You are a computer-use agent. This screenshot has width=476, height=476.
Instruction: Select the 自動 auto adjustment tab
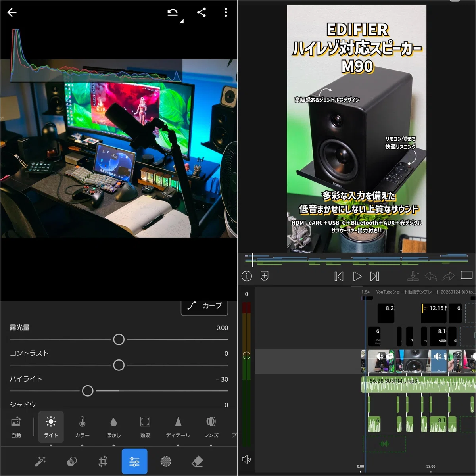(16, 427)
